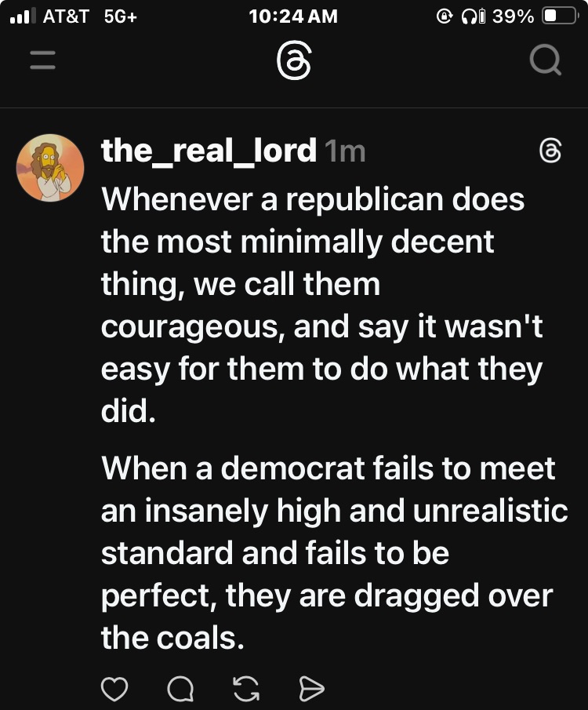This screenshot has width=588, height=710.
Task: Repost using the circular arrows icon
Action: point(246,690)
